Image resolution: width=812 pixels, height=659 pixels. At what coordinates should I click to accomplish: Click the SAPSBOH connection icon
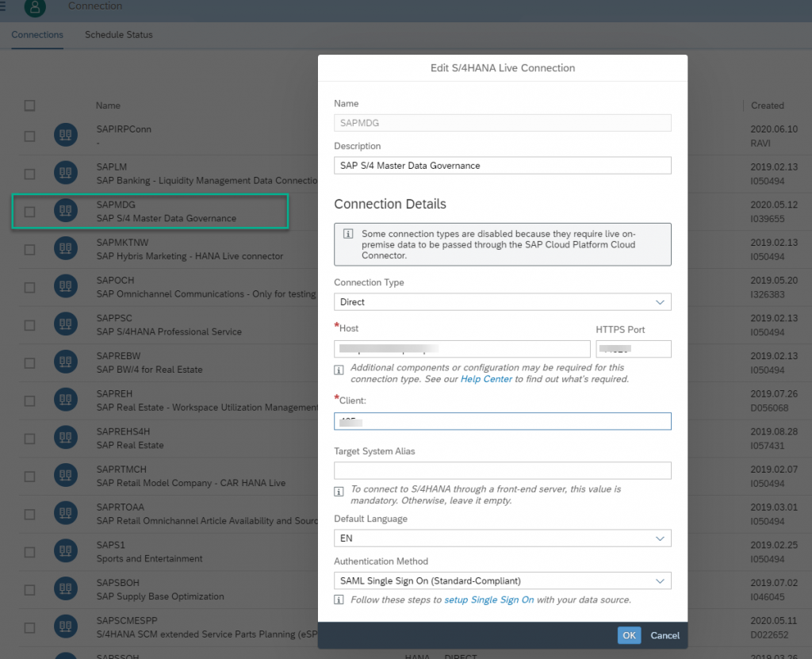tap(66, 588)
